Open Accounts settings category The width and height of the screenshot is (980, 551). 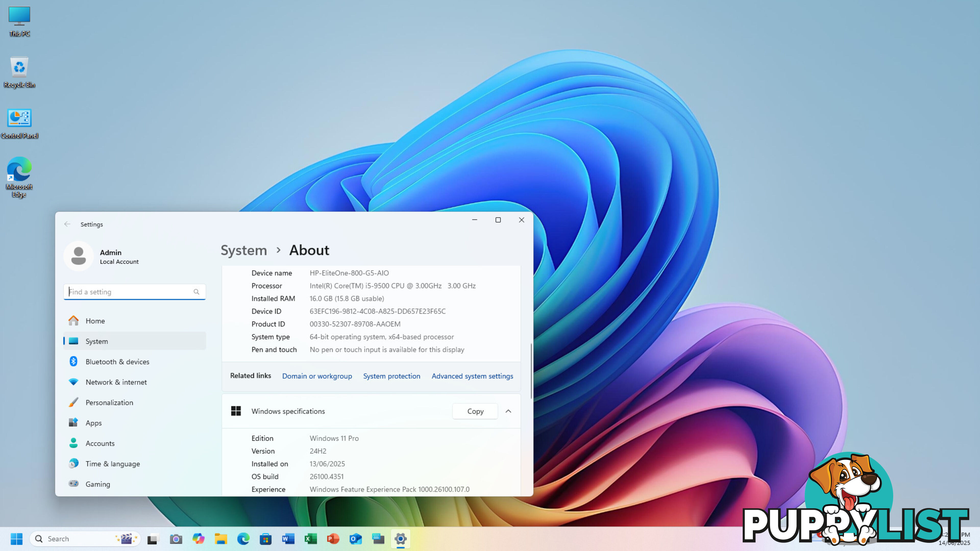(135, 443)
